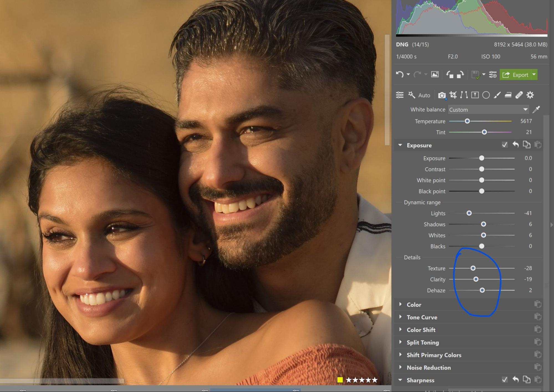Pick the Straighten Lines tool
Image resolution: width=554 pixels, height=392 pixels.
click(464, 95)
